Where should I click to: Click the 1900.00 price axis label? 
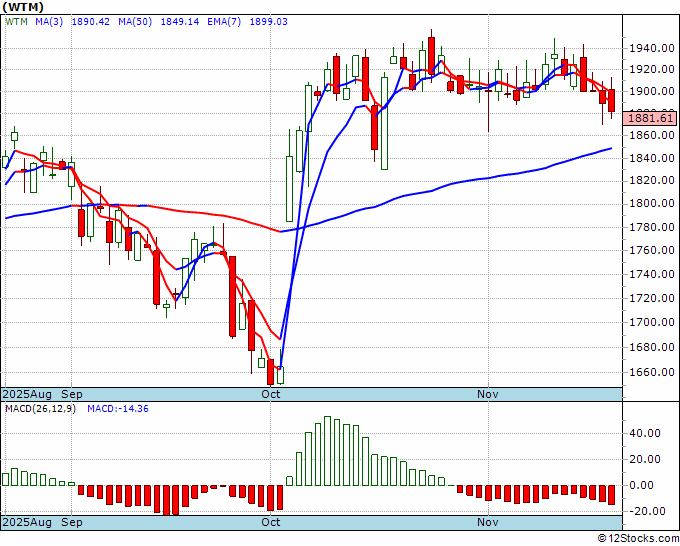click(651, 91)
